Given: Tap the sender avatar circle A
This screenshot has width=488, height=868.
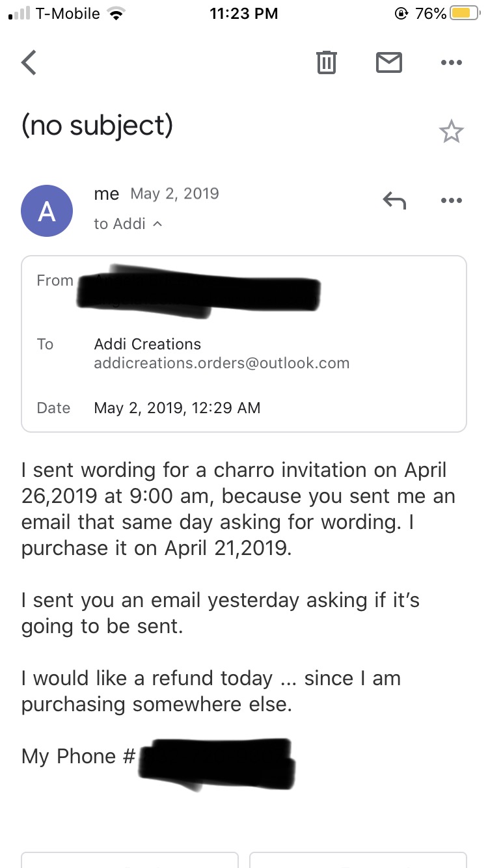Looking at the screenshot, I should coord(47,211).
